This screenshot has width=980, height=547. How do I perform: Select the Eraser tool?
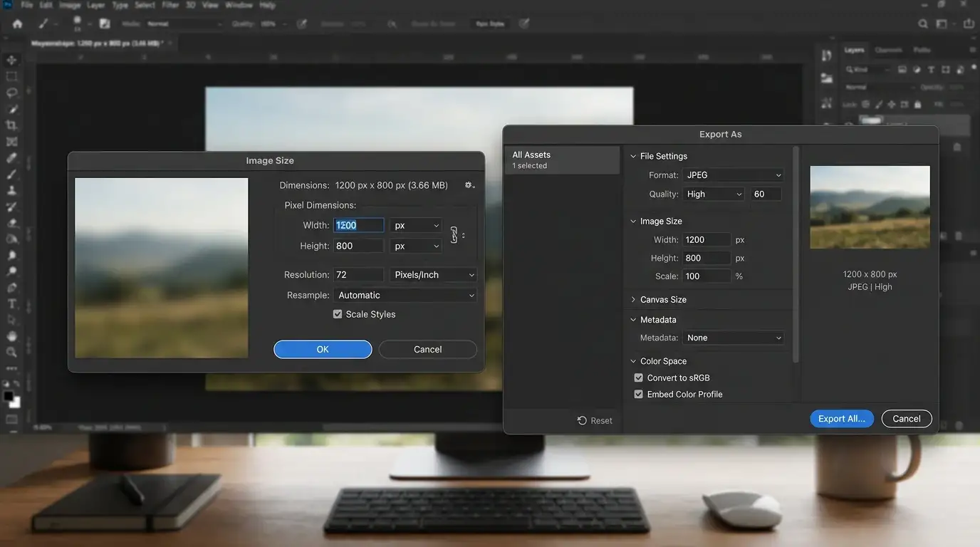click(11, 223)
